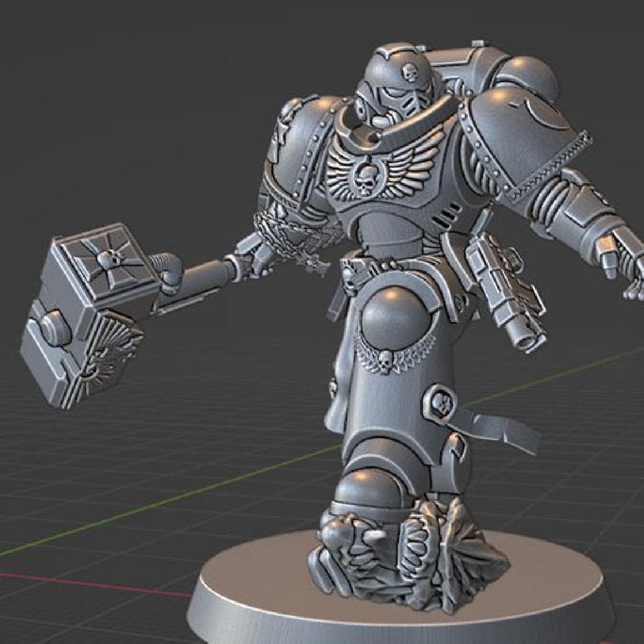The width and height of the screenshot is (644, 644).
Task: Click the round display base of the miniature
Action: tap(268, 596)
